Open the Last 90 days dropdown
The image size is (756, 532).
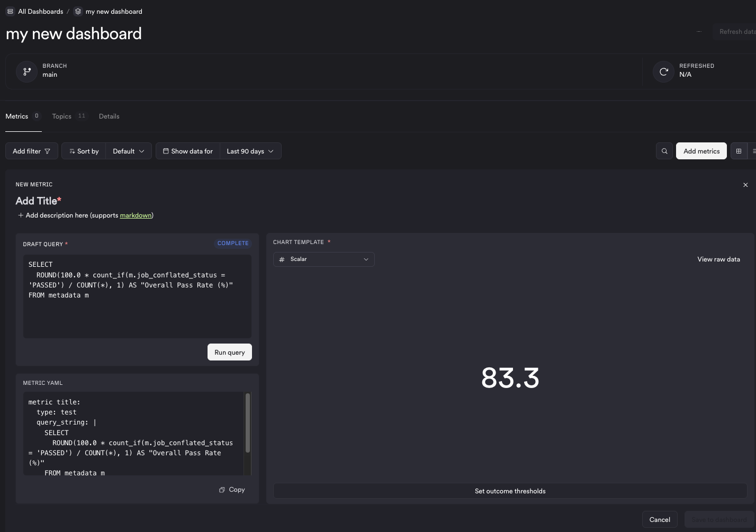click(250, 151)
